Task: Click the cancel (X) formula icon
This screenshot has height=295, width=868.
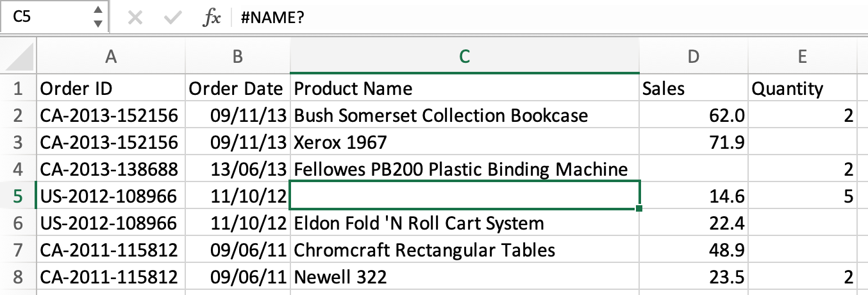Action: point(135,17)
